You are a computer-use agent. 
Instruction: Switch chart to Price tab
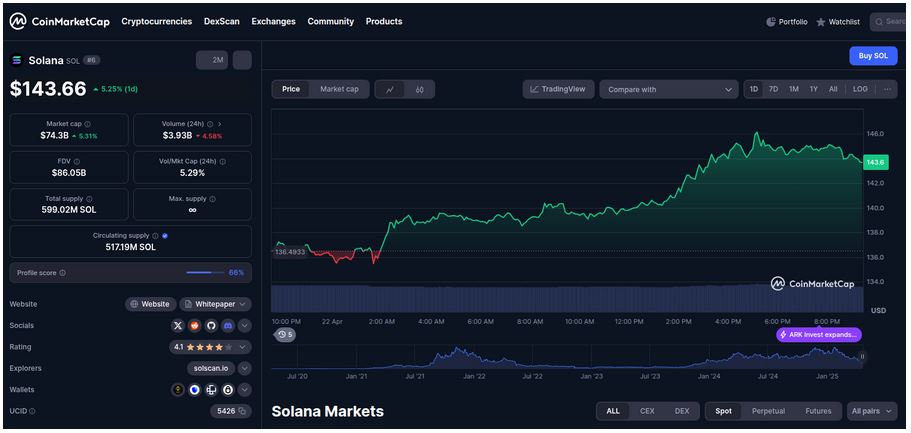(291, 89)
